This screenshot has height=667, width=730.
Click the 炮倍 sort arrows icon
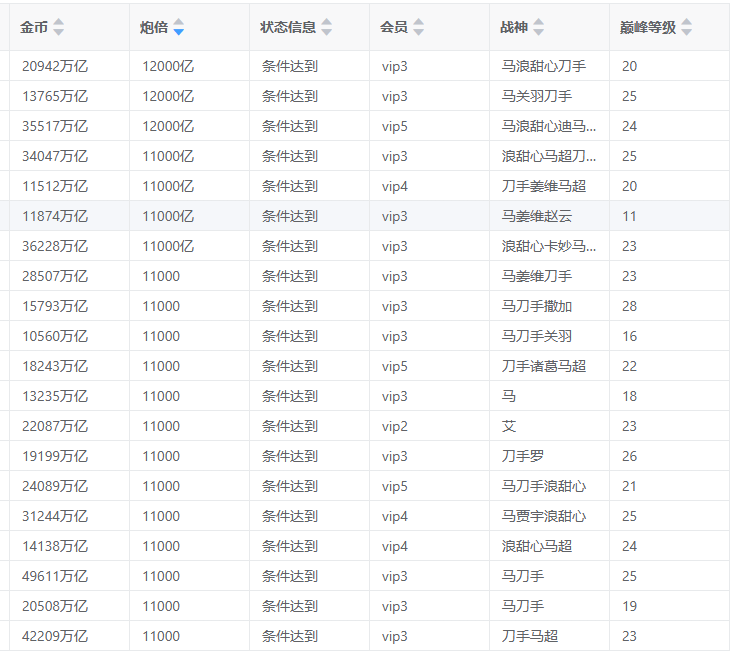click(x=178, y=27)
